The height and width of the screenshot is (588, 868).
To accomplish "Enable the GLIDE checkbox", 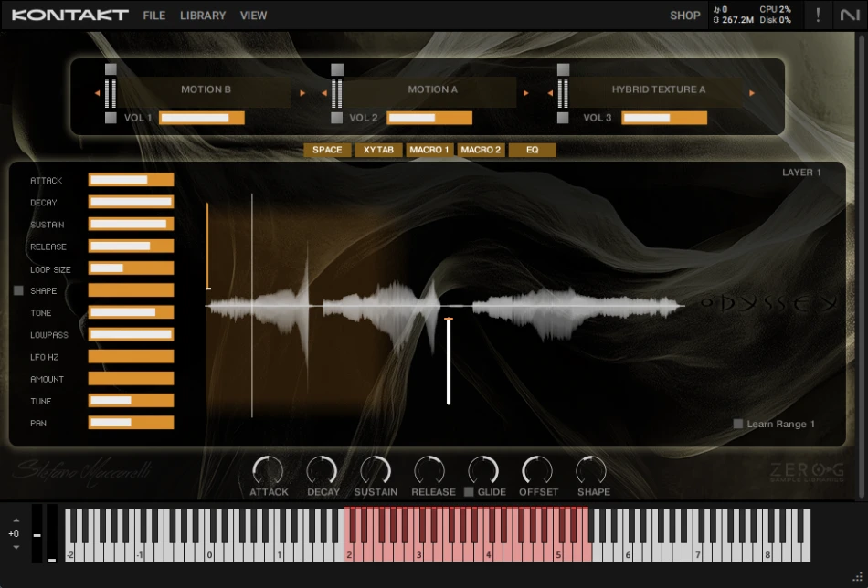I will pos(469,491).
